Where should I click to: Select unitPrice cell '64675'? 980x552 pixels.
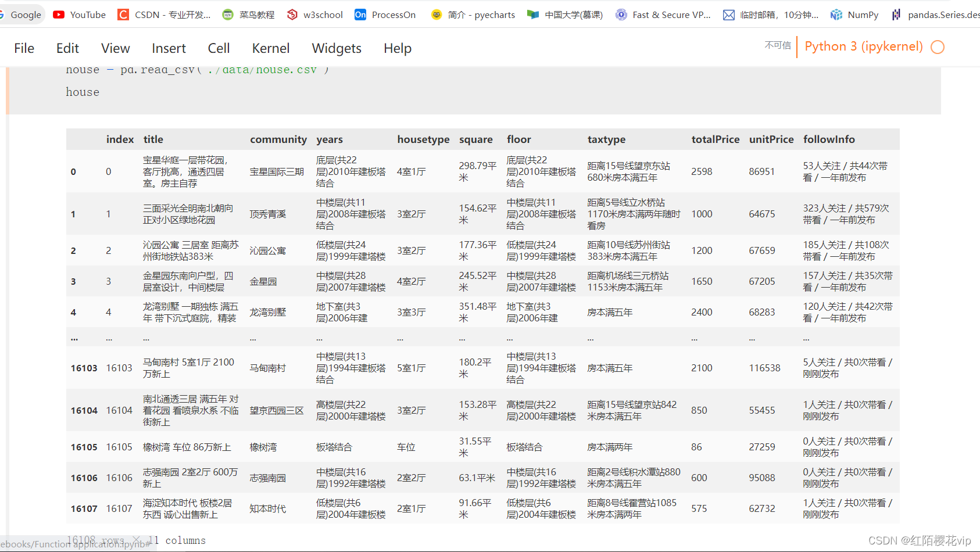coord(761,214)
